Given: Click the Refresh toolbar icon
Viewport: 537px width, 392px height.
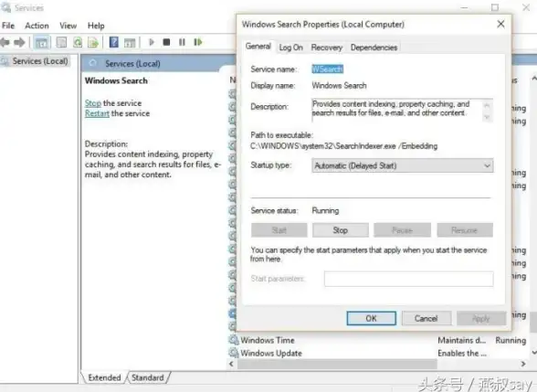Looking at the screenshot, I should [78, 42].
